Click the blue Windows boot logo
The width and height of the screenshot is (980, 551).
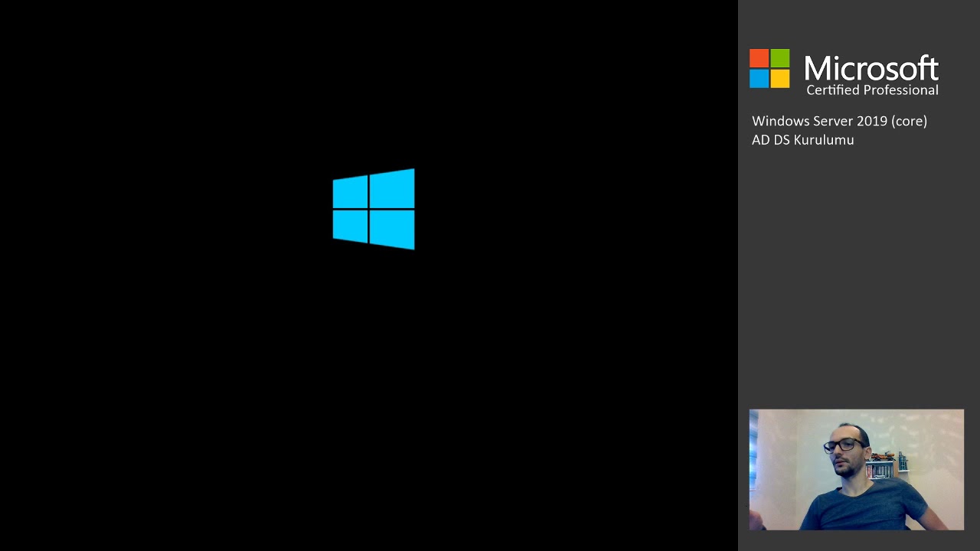pos(374,209)
